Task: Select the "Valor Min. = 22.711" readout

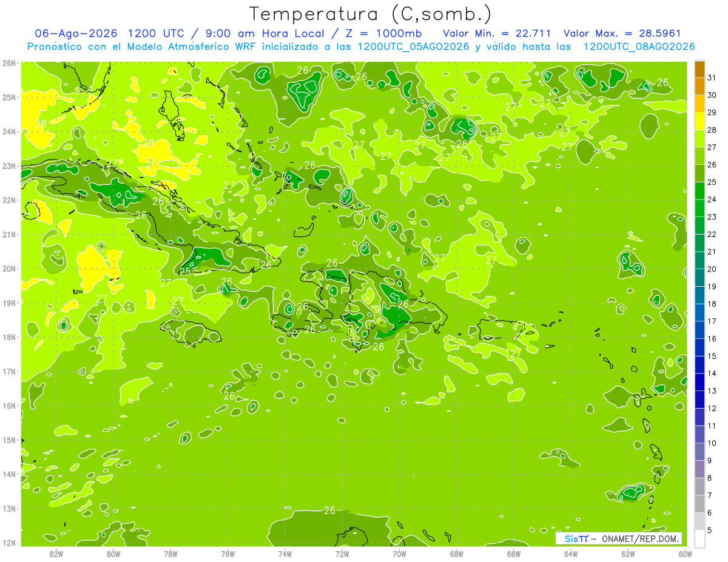Action: [x=497, y=33]
